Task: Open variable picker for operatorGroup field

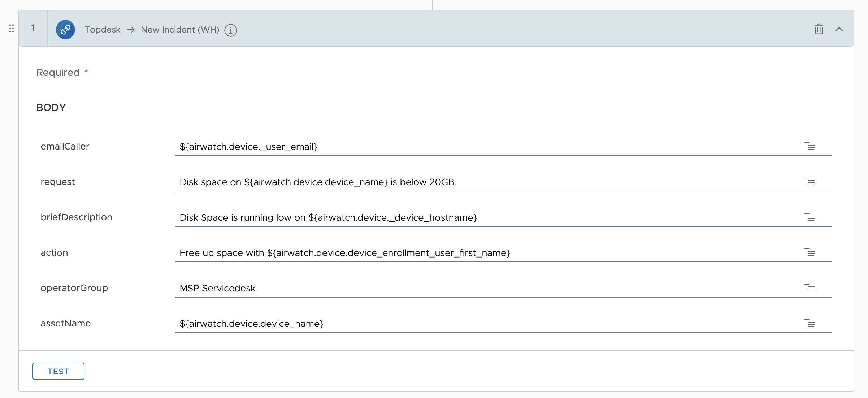Action: [x=810, y=287]
